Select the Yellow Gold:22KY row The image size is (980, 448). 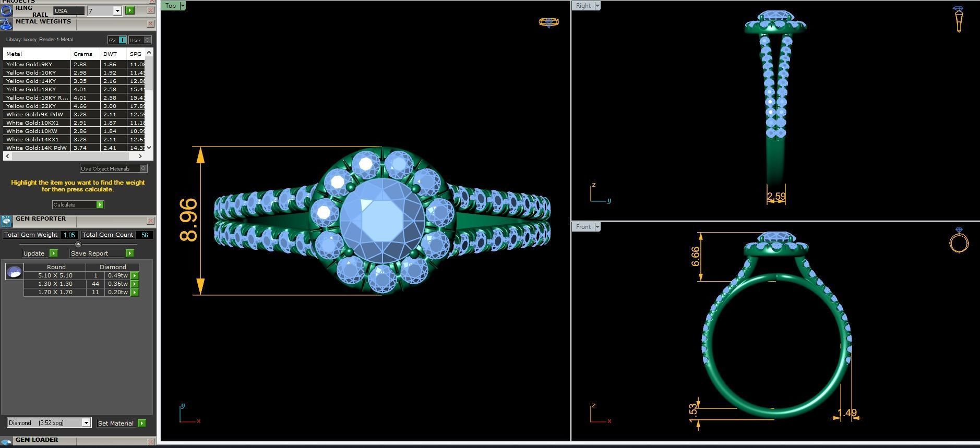point(74,106)
